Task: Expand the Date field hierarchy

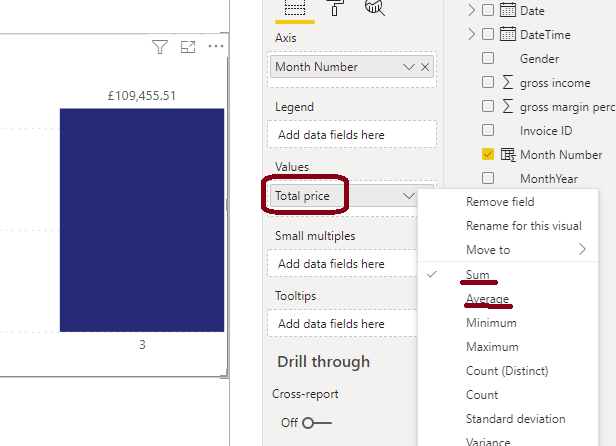Action: 471,10
